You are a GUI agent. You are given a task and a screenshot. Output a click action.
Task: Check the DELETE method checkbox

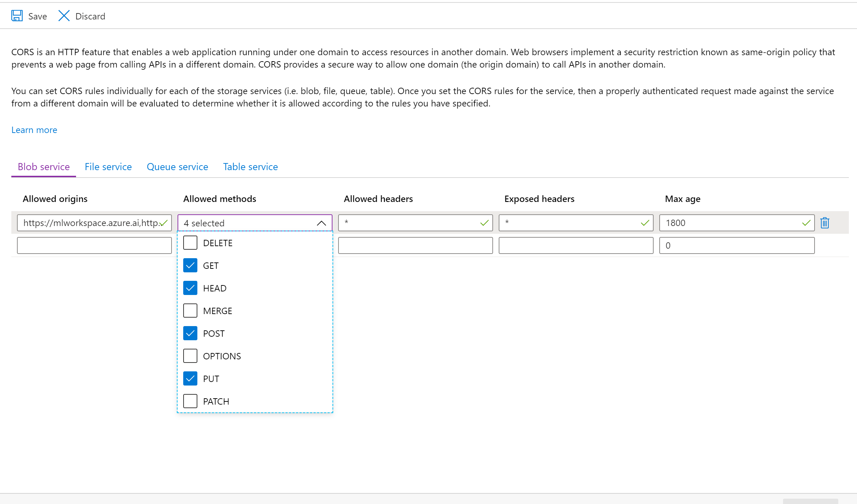(x=190, y=243)
